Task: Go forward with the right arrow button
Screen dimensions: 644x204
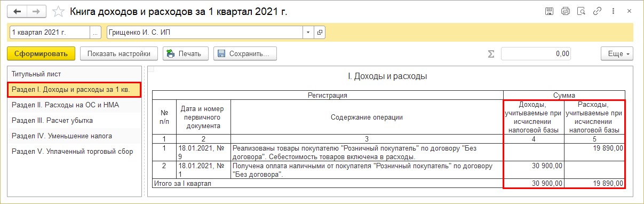Action: pyautogui.click(x=35, y=11)
